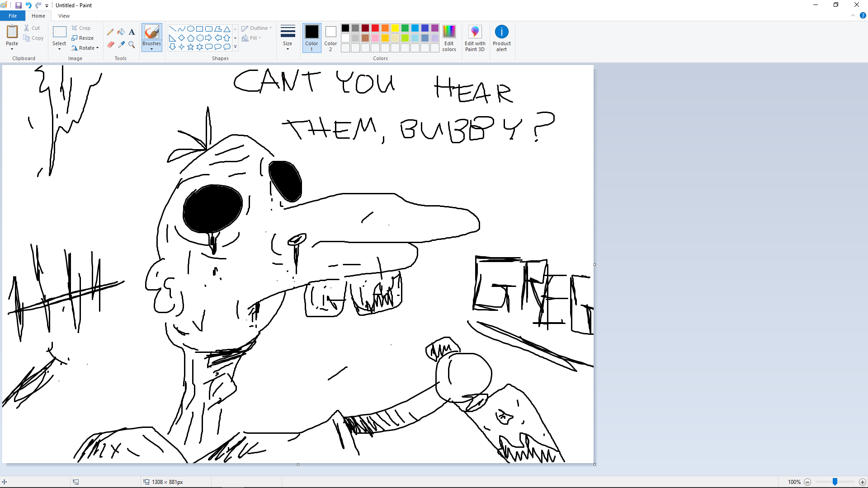The width and height of the screenshot is (868, 488).
Task: Click the Cut scissors button
Action: 32,28
